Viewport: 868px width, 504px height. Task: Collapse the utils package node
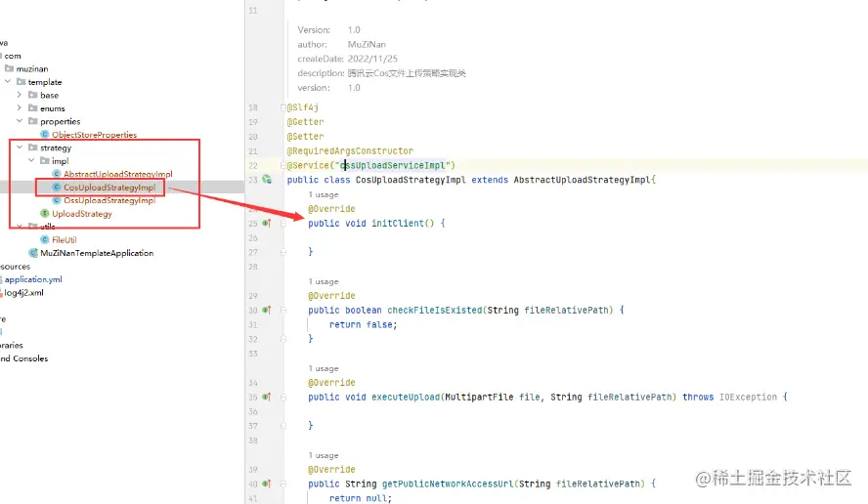click(x=20, y=227)
